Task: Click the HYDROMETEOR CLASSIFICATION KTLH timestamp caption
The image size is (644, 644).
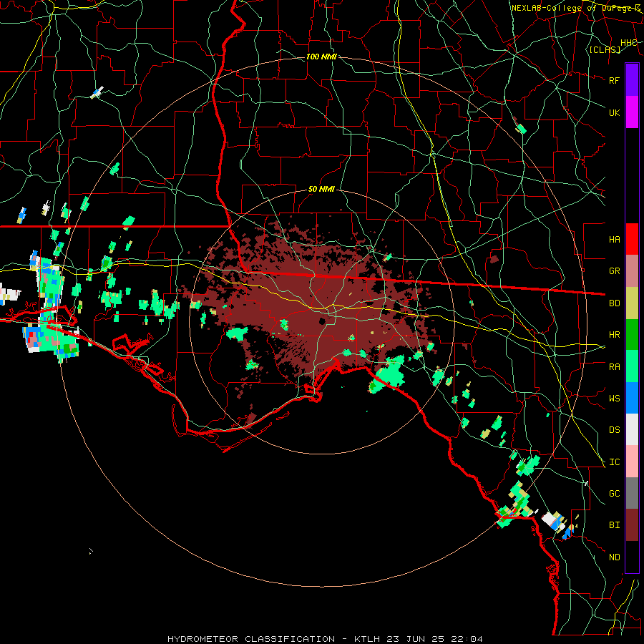Action: pos(325,639)
